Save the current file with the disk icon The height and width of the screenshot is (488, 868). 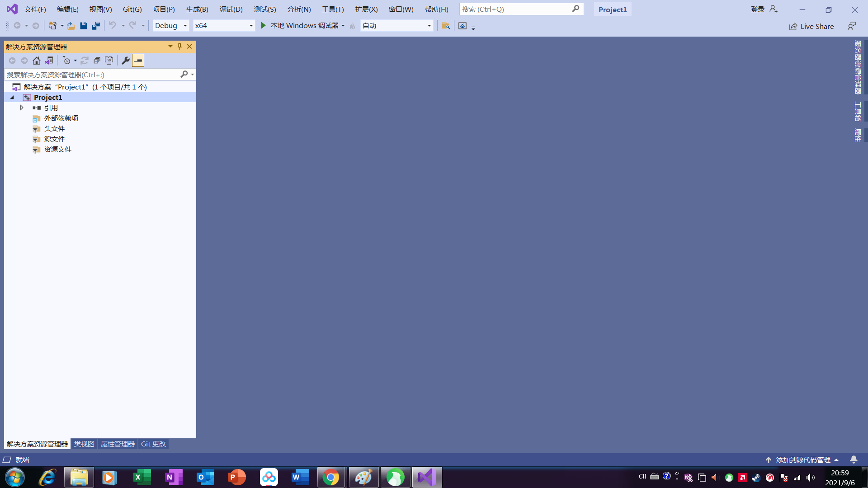(83, 26)
